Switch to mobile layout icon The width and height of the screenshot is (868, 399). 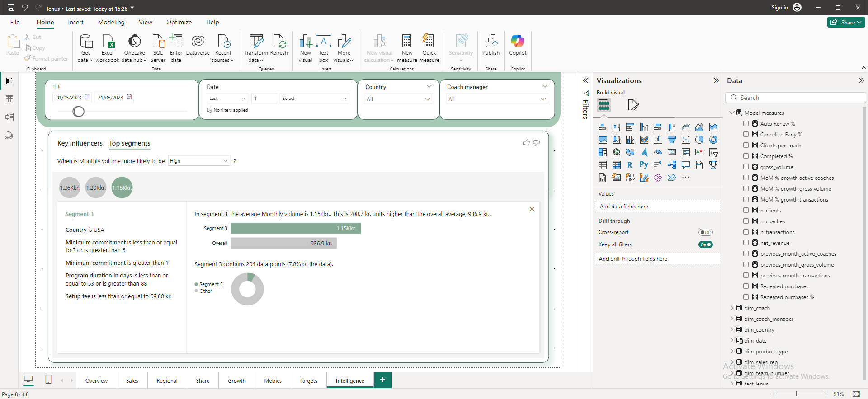48,380
